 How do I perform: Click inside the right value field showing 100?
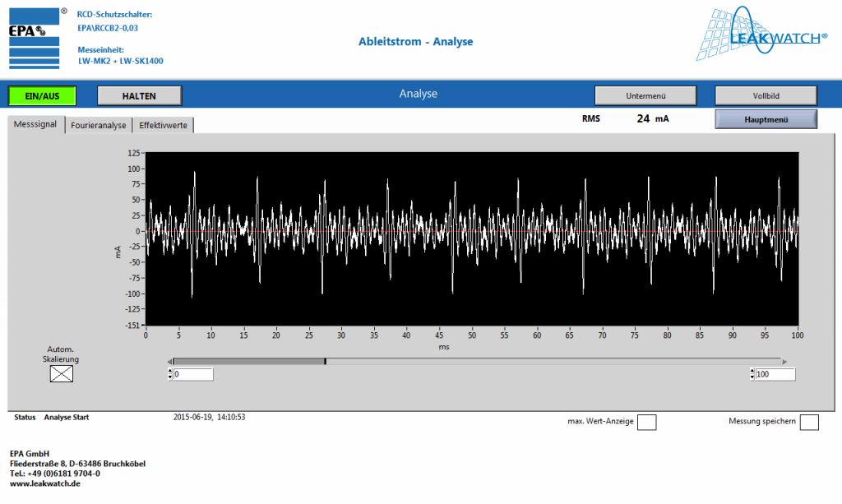777,373
